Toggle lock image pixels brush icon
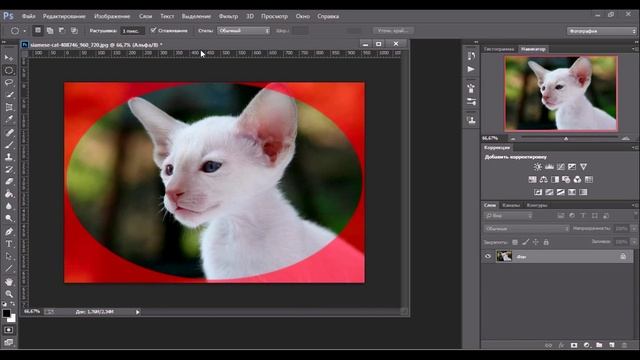The width and height of the screenshot is (640, 360). [525, 242]
